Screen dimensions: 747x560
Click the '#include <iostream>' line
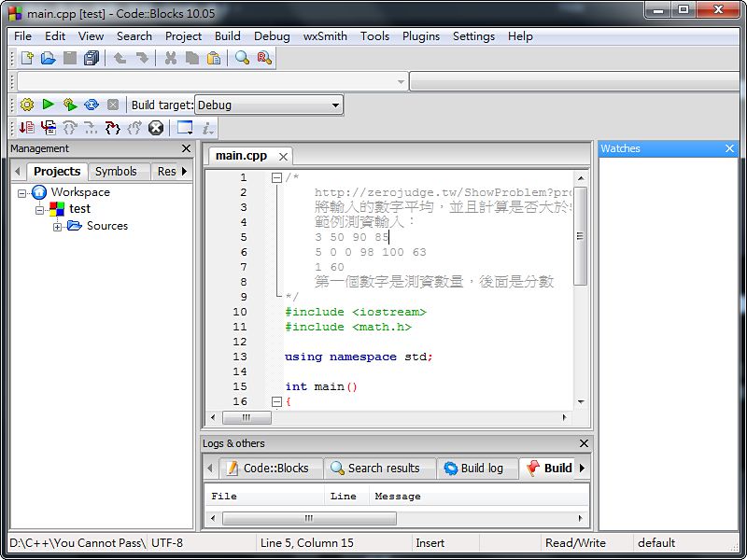(x=356, y=312)
